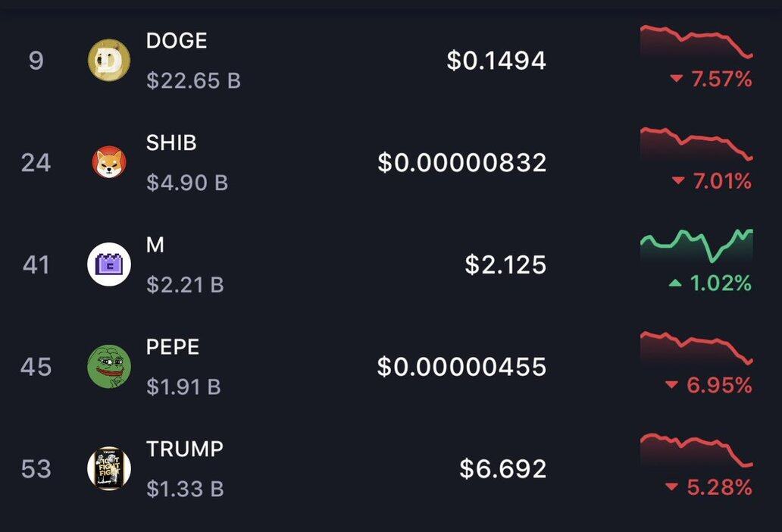Viewport: 782px width, 532px height.
Task: View the green M sparkline chart
Action: coord(696,247)
